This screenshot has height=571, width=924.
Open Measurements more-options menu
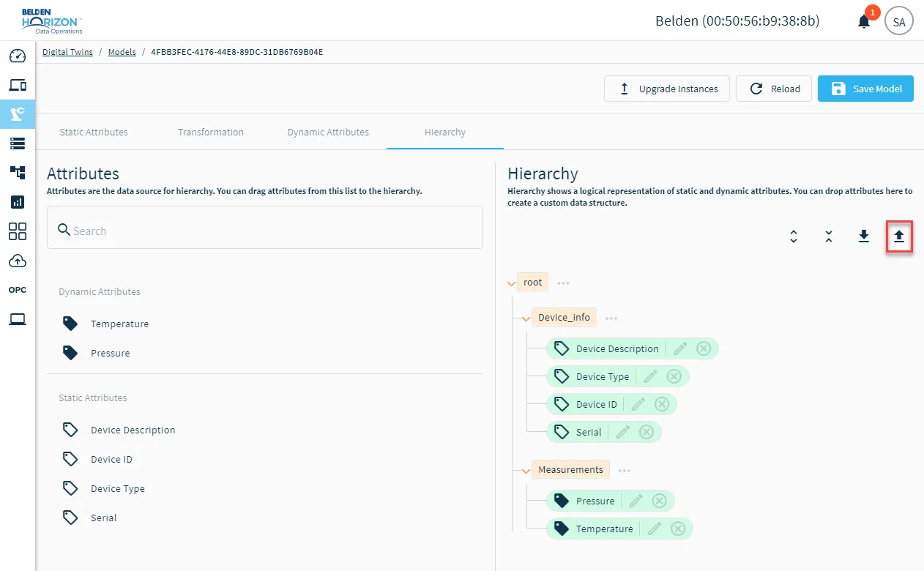pos(624,470)
